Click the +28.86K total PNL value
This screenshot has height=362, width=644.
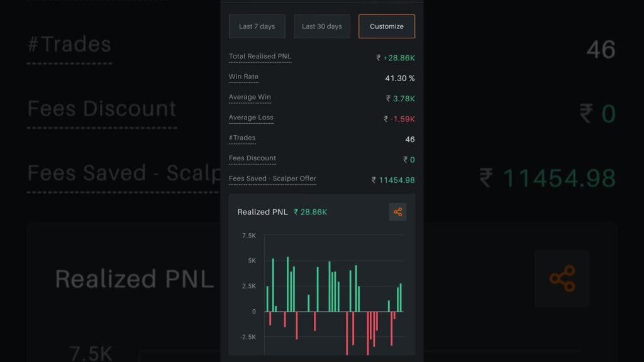[396, 58]
